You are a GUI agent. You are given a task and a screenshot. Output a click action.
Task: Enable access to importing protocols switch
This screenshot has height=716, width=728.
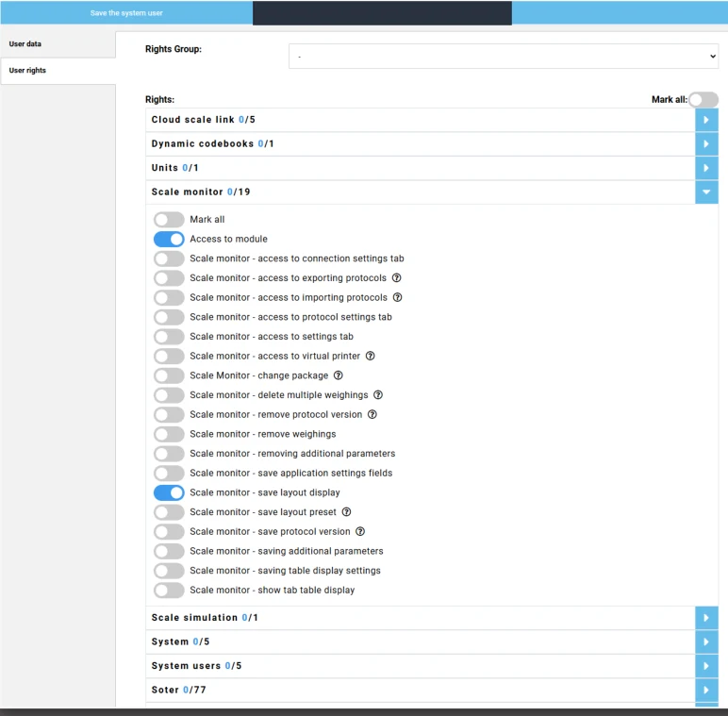pyautogui.click(x=169, y=297)
